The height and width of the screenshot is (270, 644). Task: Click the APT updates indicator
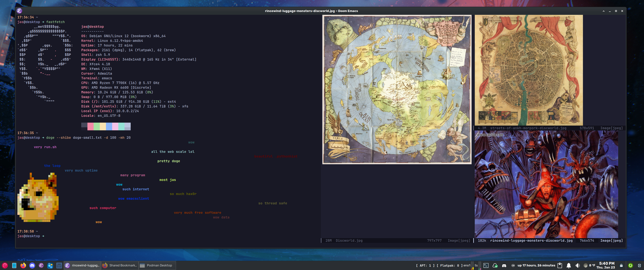425,265
